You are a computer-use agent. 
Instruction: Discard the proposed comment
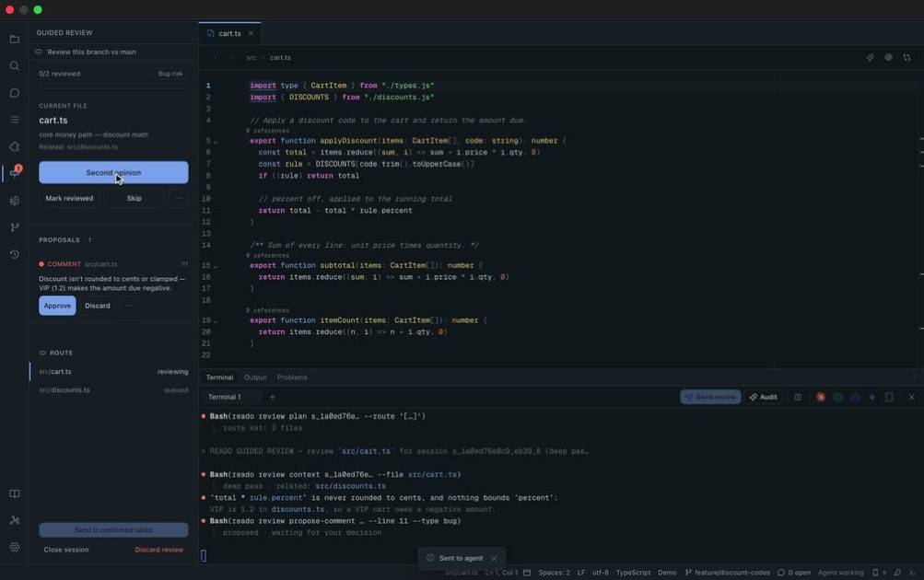tap(98, 306)
